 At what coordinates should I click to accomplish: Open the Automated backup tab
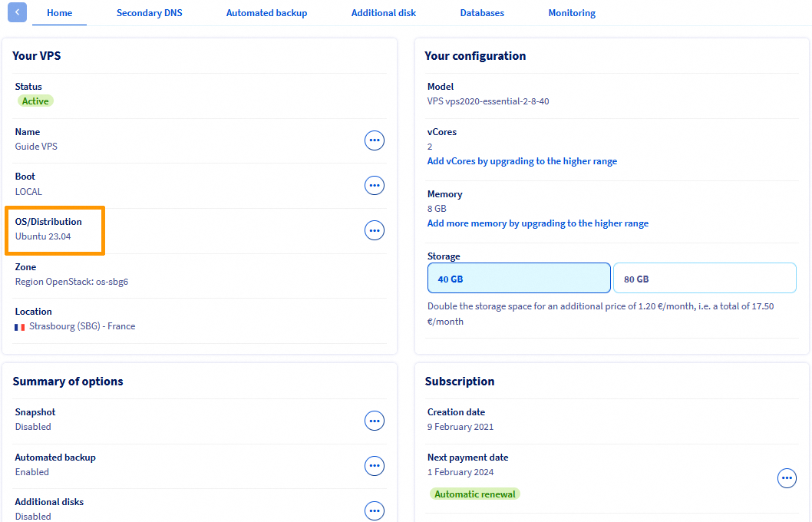(266, 12)
